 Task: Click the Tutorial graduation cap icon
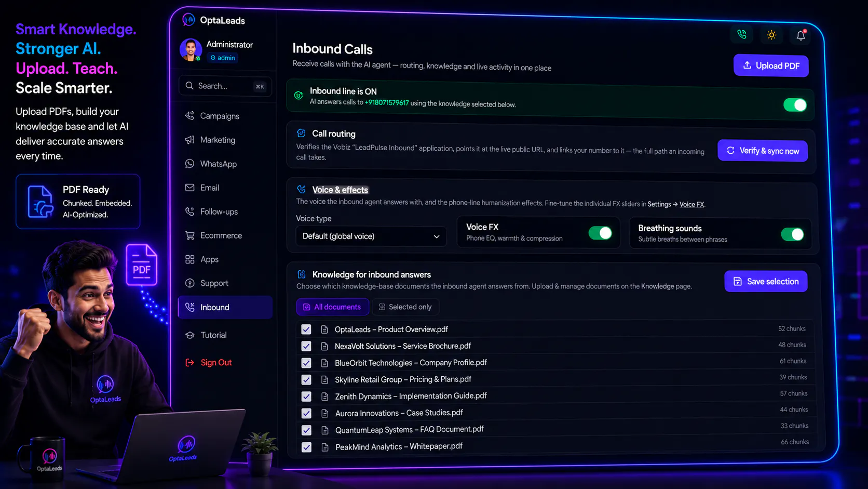coord(189,335)
